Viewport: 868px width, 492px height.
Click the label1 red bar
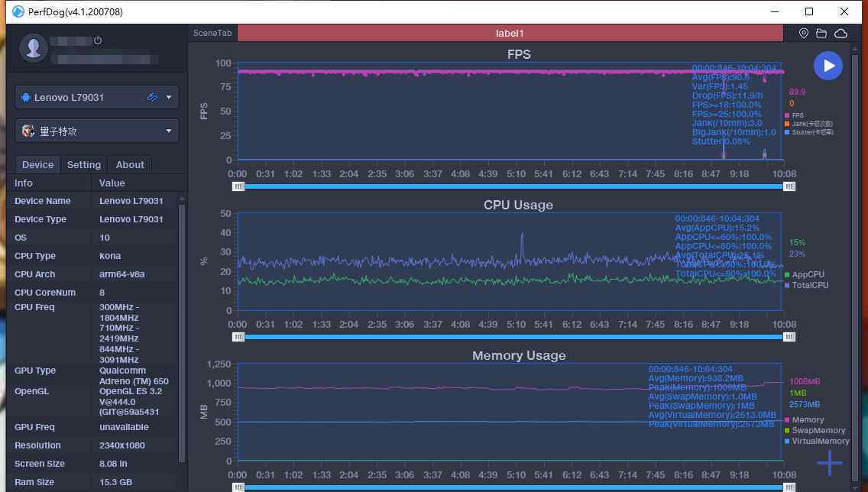click(x=510, y=34)
